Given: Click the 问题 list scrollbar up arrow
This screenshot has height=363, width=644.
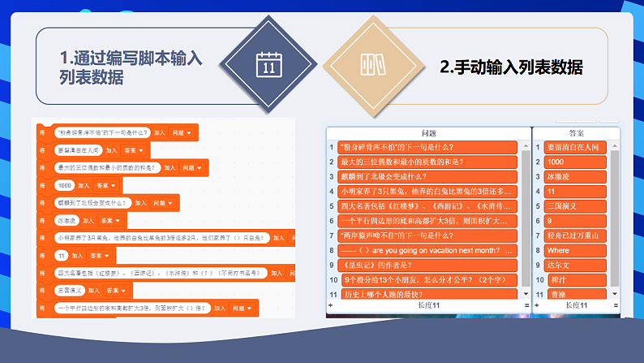Looking at the screenshot, I should coord(524,146).
